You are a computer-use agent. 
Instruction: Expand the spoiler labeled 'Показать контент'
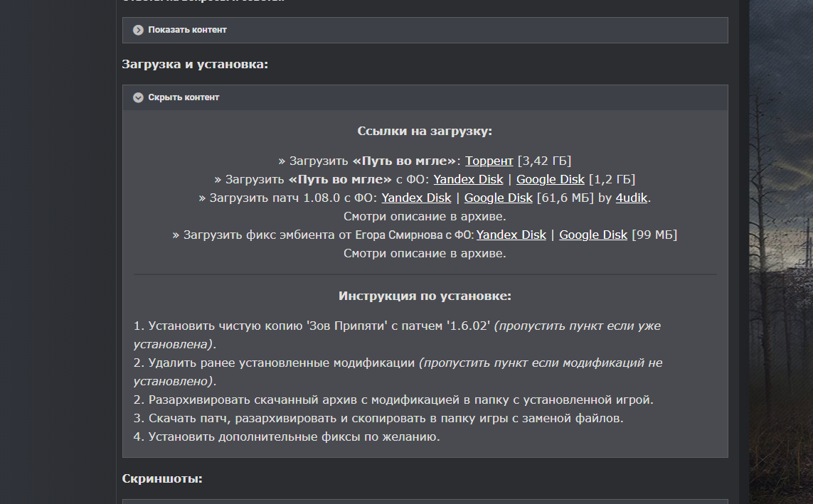click(x=187, y=30)
